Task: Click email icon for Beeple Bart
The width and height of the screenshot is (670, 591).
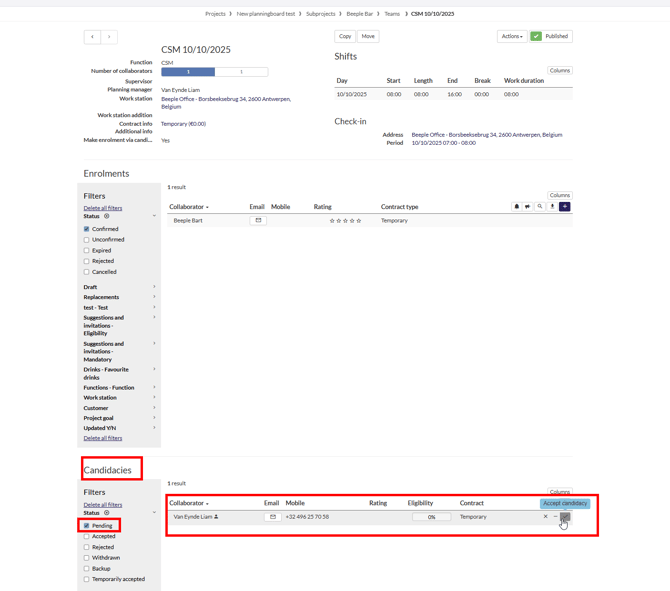Action: (258, 220)
